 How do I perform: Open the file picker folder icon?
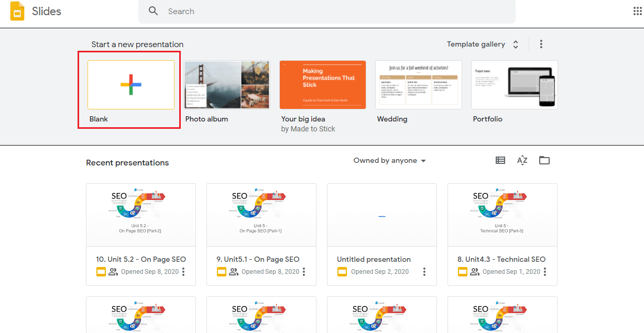click(544, 161)
